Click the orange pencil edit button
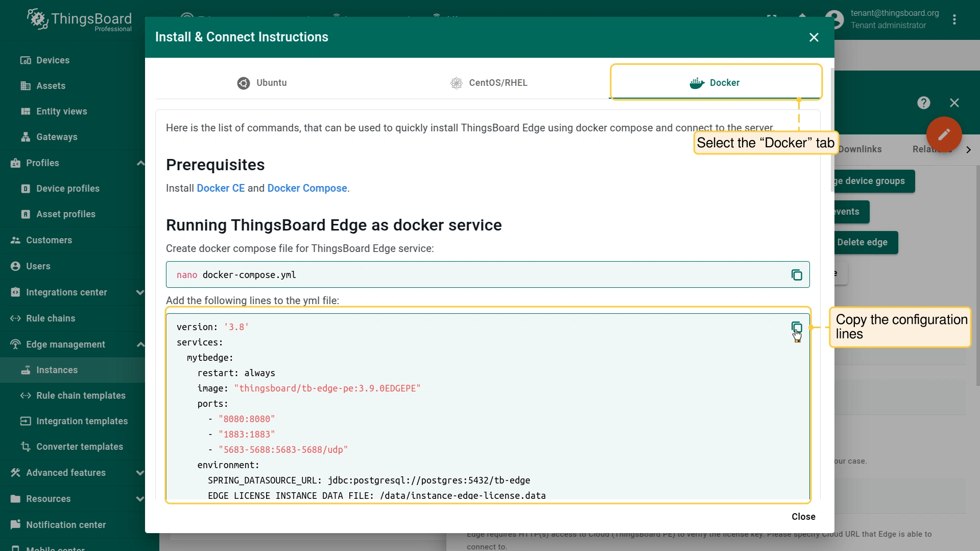Viewport: 980px width, 551px height. [944, 134]
